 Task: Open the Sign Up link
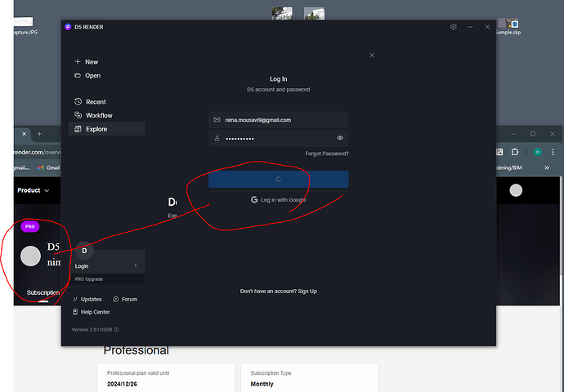[x=307, y=292]
